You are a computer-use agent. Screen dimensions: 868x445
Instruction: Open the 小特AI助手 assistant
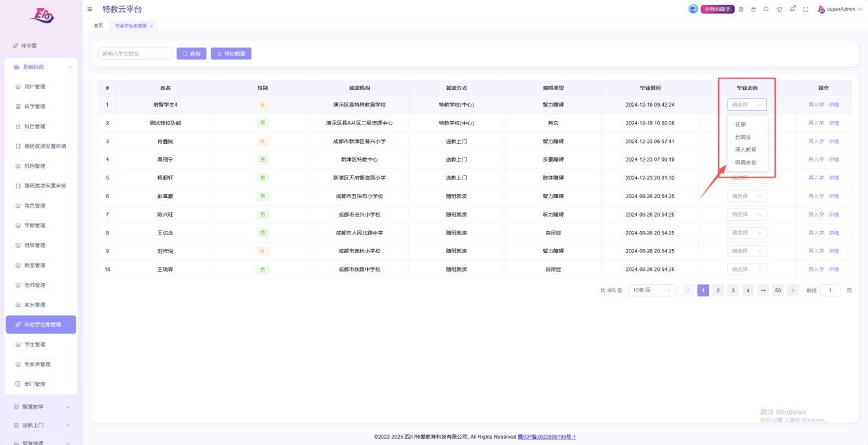click(717, 9)
